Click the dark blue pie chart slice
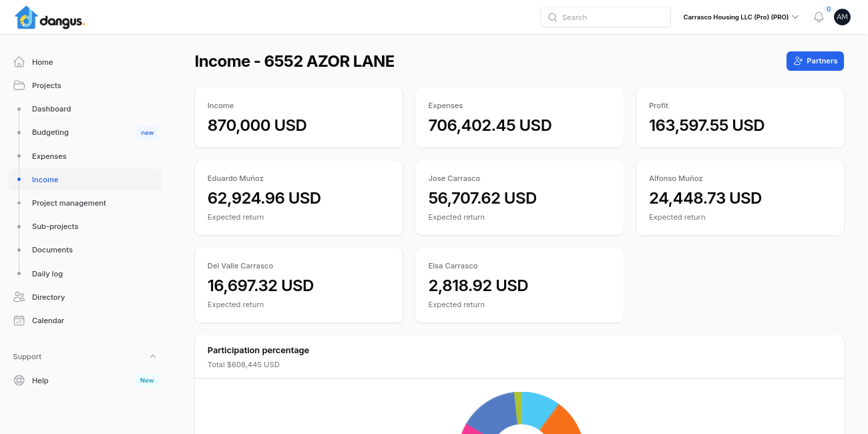 pyautogui.click(x=493, y=411)
